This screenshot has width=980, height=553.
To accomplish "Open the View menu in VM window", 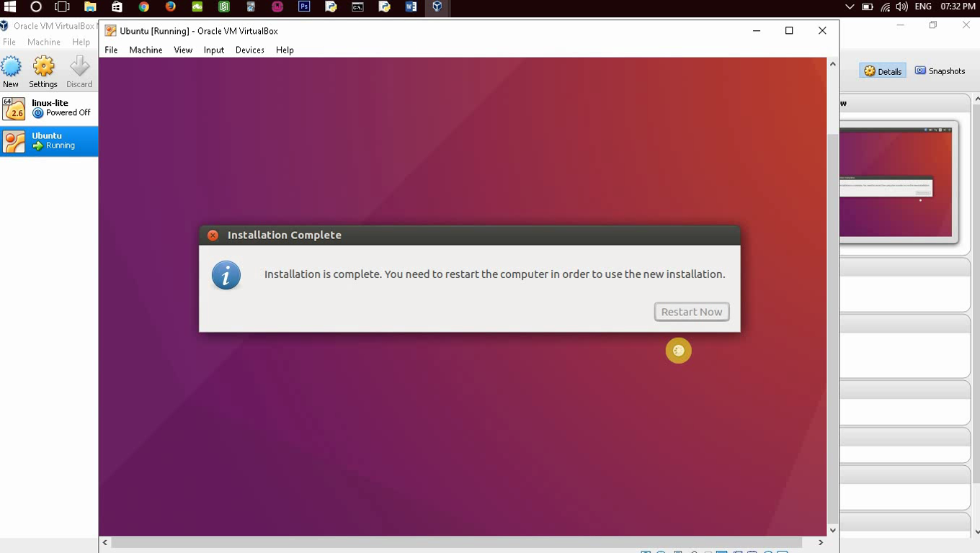I will pos(183,50).
